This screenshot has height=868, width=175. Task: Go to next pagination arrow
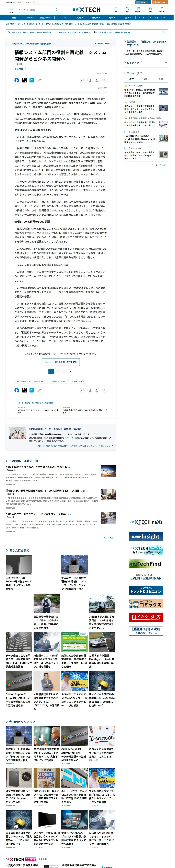(70, 371)
